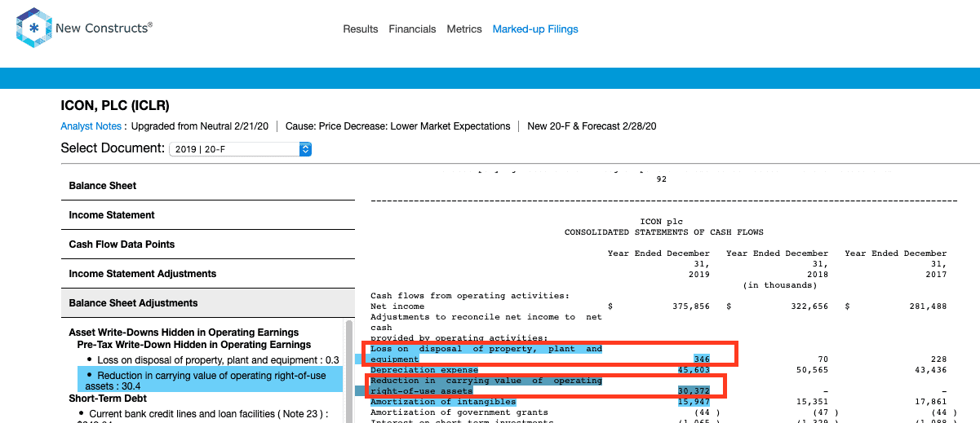980x423 pixels.
Task: Expand the Income Statement Adjustments section
Action: 207,274
